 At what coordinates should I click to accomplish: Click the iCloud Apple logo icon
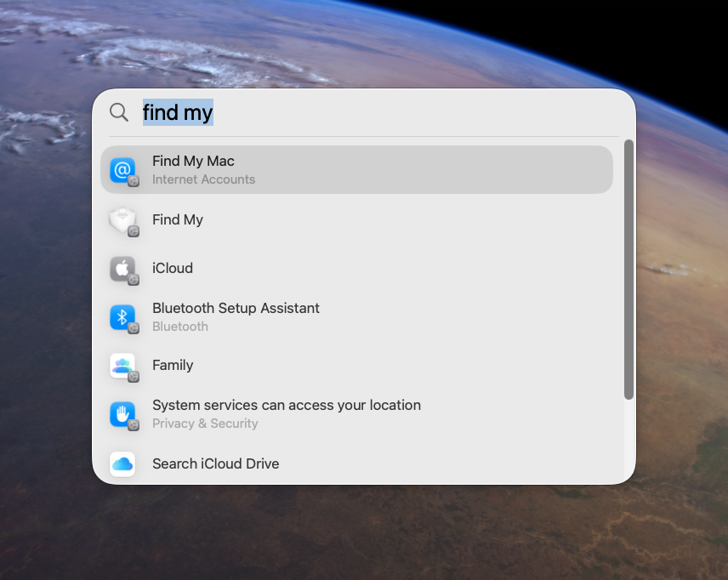(x=123, y=269)
